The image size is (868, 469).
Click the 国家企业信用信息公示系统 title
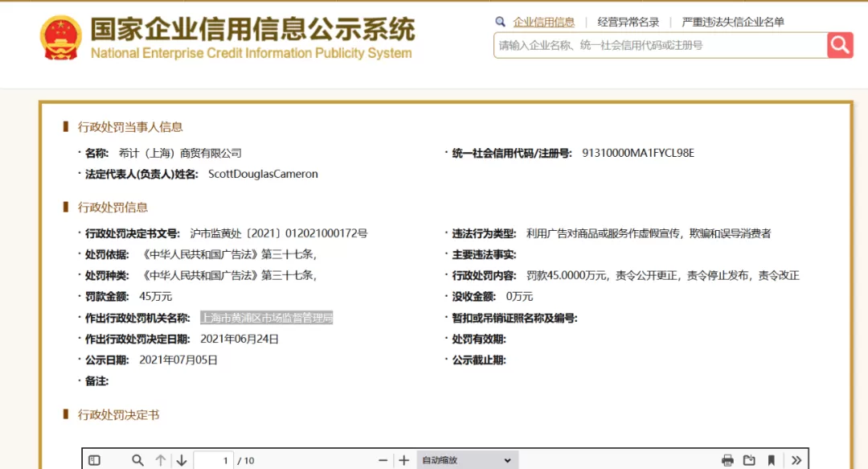pos(252,29)
